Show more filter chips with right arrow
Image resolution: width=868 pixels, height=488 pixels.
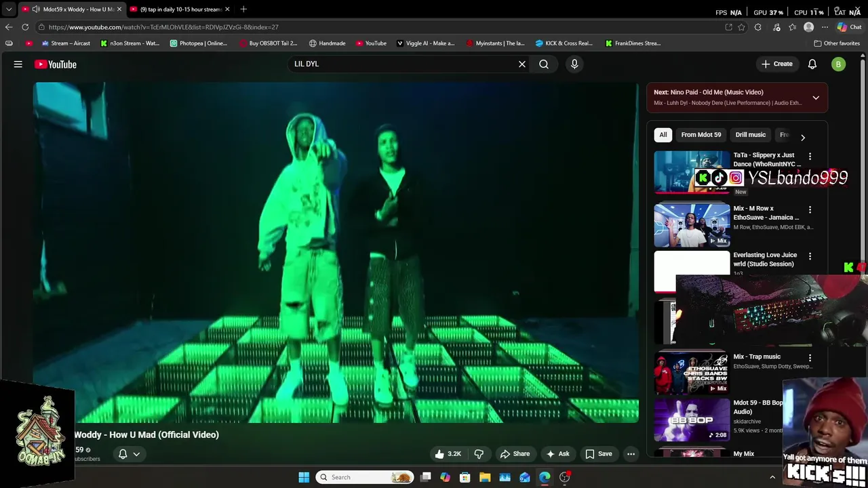click(803, 138)
